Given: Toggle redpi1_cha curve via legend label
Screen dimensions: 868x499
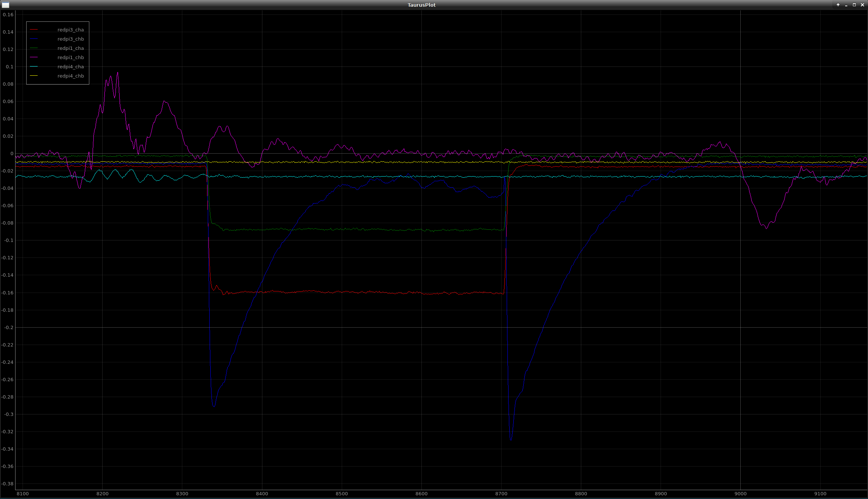Looking at the screenshot, I should pyautogui.click(x=70, y=48).
